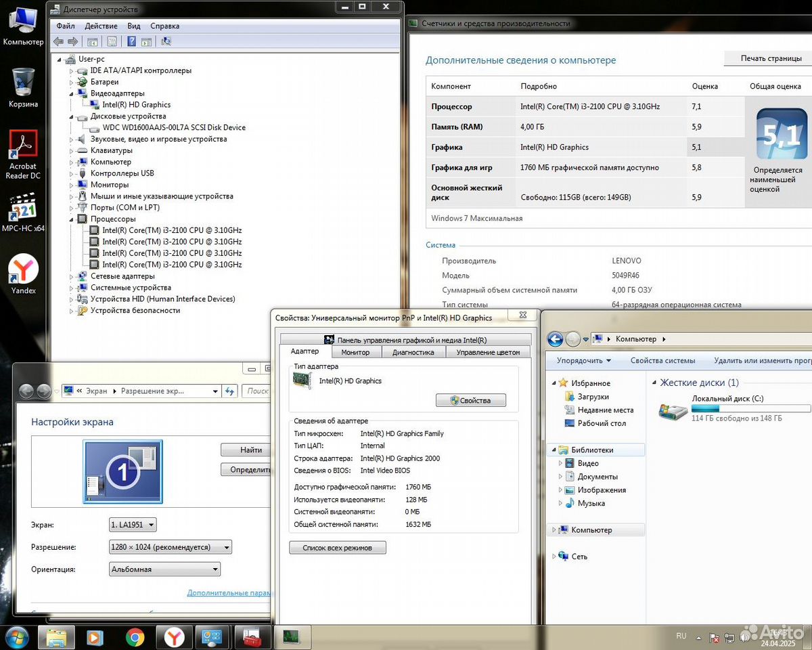Go forward in Device Manager toolbar

click(x=72, y=41)
